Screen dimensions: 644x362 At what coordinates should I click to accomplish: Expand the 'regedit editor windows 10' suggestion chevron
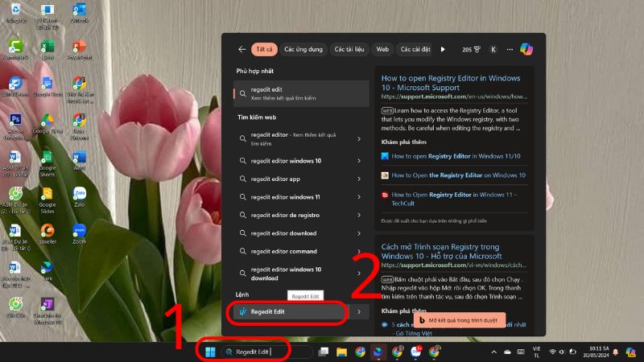tap(359, 161)
